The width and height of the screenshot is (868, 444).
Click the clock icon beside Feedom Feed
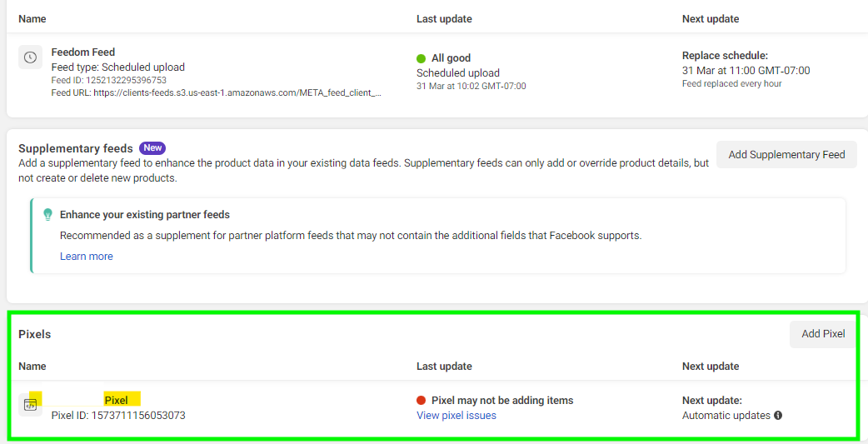tap(31, 57)
